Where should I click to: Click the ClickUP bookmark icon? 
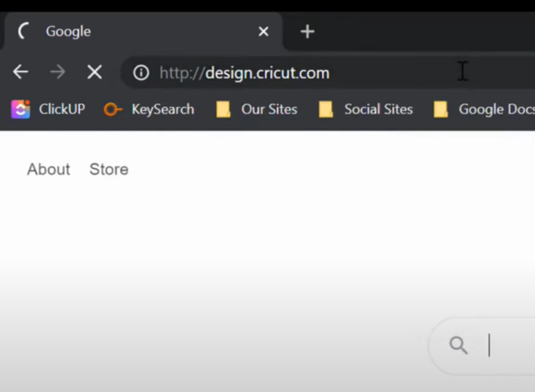pos(20,109)
